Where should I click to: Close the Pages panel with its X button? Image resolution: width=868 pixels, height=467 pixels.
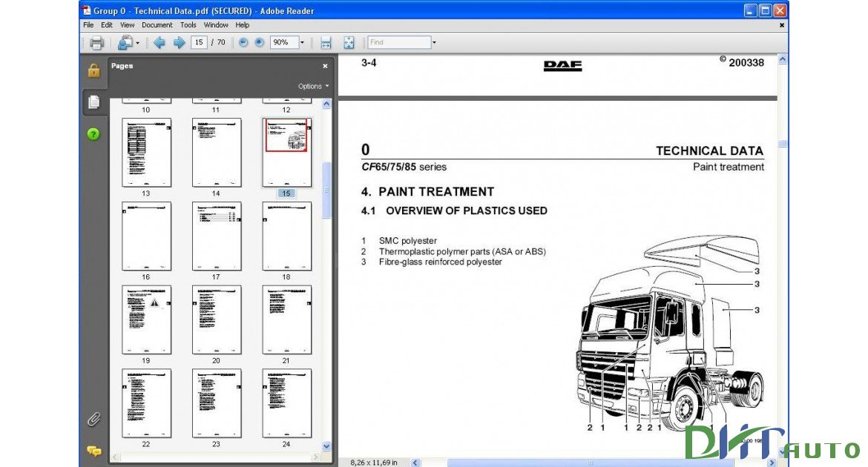[325, 65]
